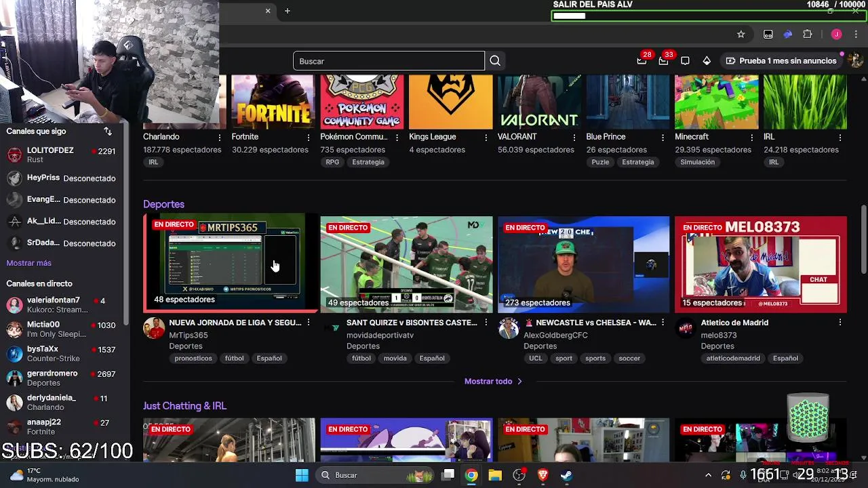Open three-dot menu on MrTips365 stream

[309, 323]
